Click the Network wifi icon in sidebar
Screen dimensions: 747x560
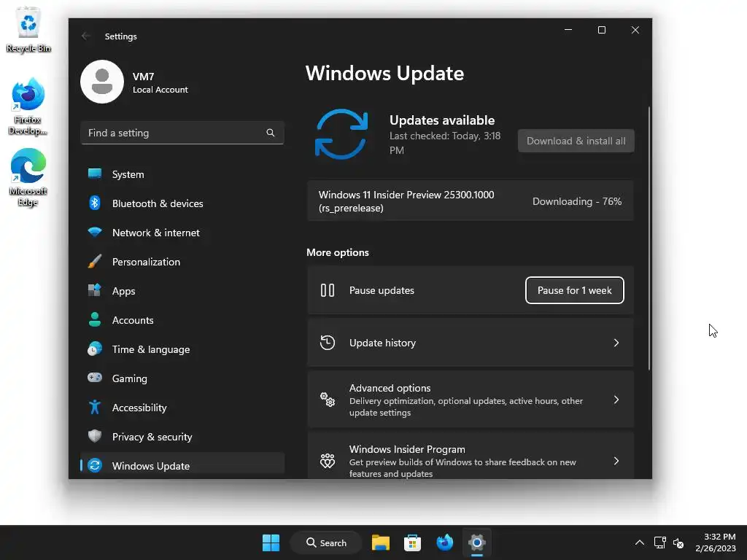95,232
